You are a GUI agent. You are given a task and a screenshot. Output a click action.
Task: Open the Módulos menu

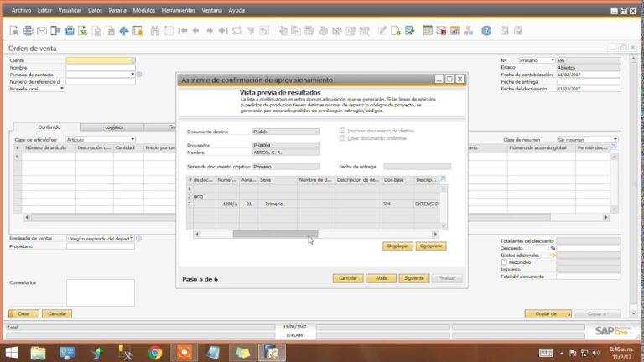(x=143, y=11)
